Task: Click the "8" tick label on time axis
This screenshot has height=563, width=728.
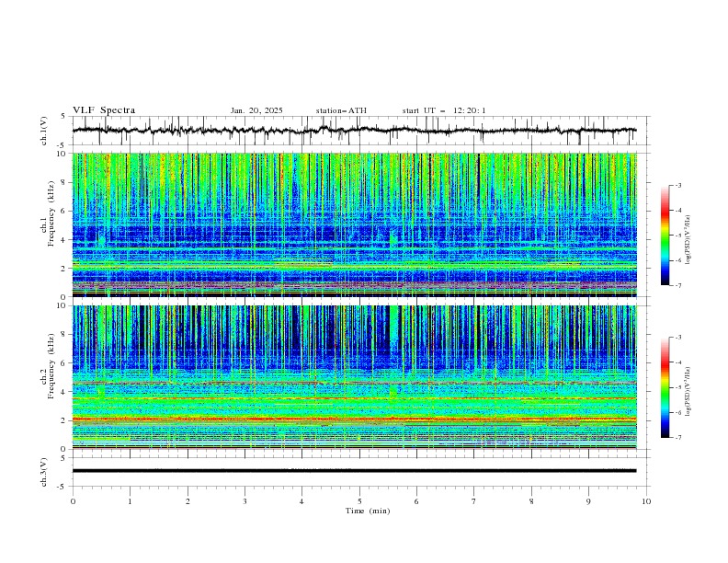Action: [x=531, y=501]
